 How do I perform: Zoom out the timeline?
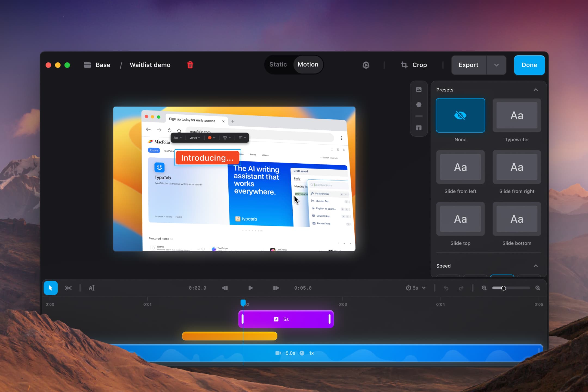(484, 288)
